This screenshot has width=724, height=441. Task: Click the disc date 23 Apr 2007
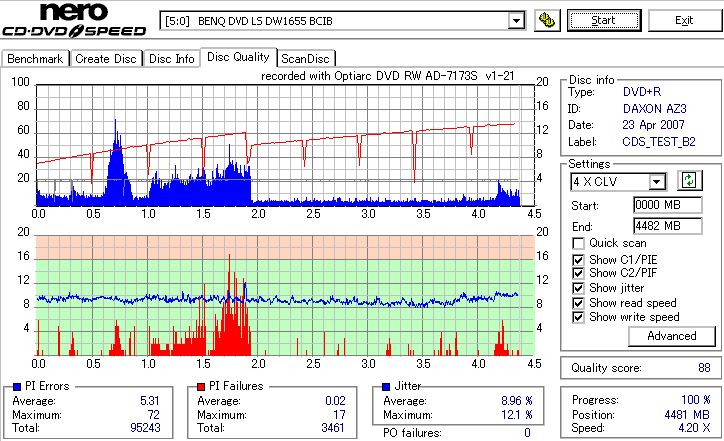653,125
